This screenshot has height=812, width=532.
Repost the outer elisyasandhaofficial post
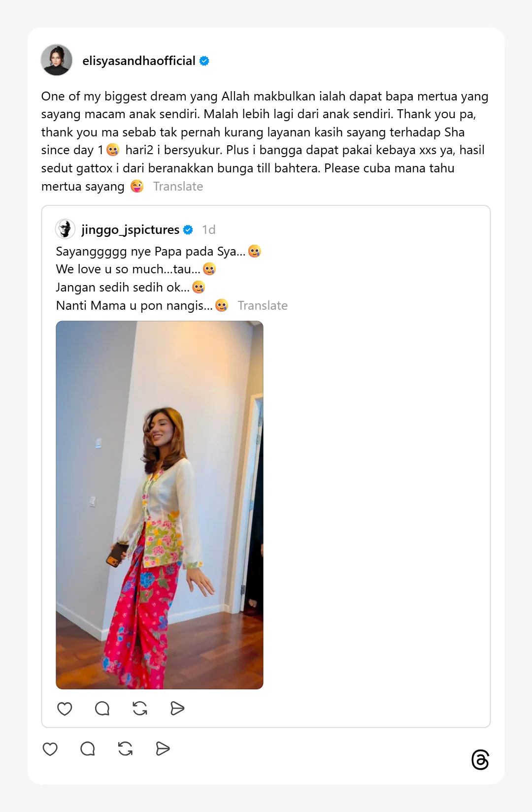(125, 749)
